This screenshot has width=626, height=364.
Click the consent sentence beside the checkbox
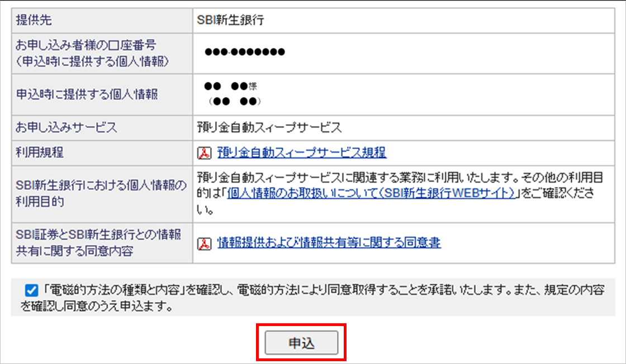click(312, 298)
